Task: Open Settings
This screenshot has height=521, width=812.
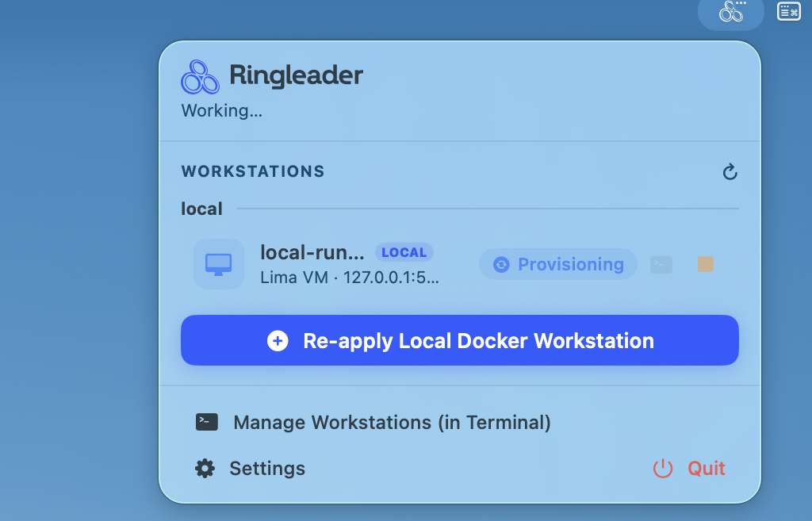Action: pos(250,468)
